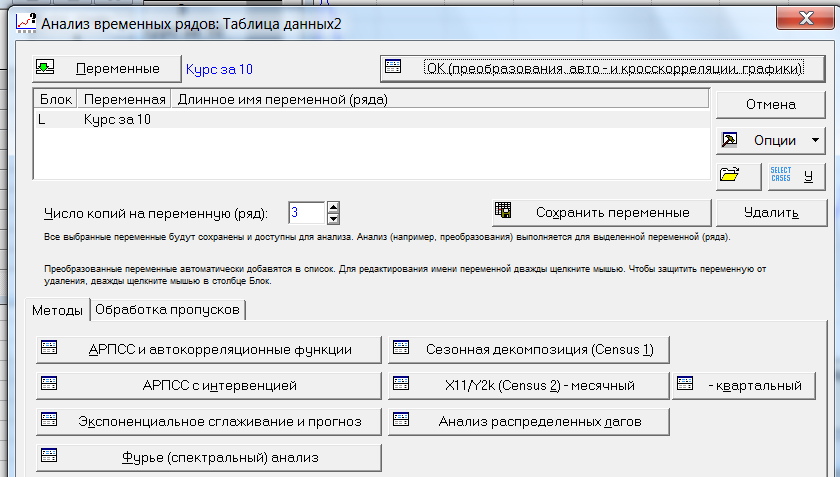Open X11/Y2k (Census 2) - месячный

(x=529, y=385)
